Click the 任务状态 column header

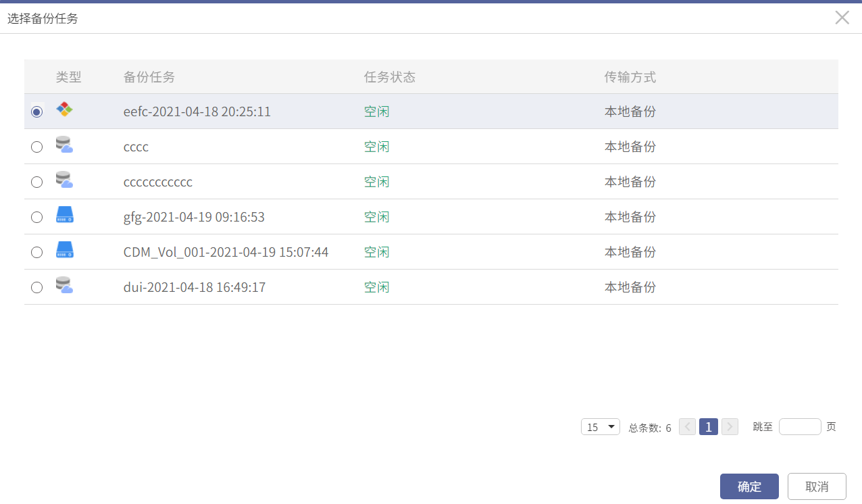point(390,77)
